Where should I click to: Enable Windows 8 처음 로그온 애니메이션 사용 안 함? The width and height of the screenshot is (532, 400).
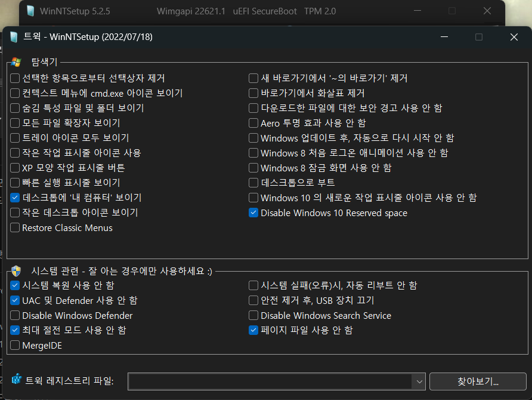253,153
